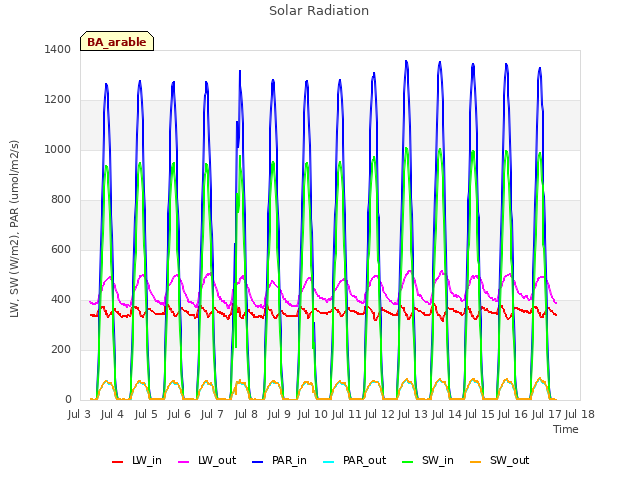Image resolution: width=640 pixels, height=480 pixels.
Task: Click the Jul 15 x-axis tick label
Action: tap(480, 414)
